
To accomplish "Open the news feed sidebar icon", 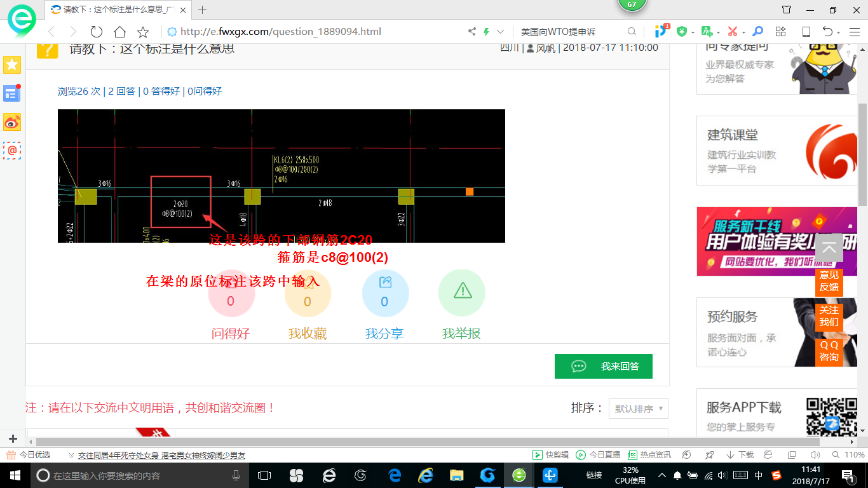I will pos(12,93).
